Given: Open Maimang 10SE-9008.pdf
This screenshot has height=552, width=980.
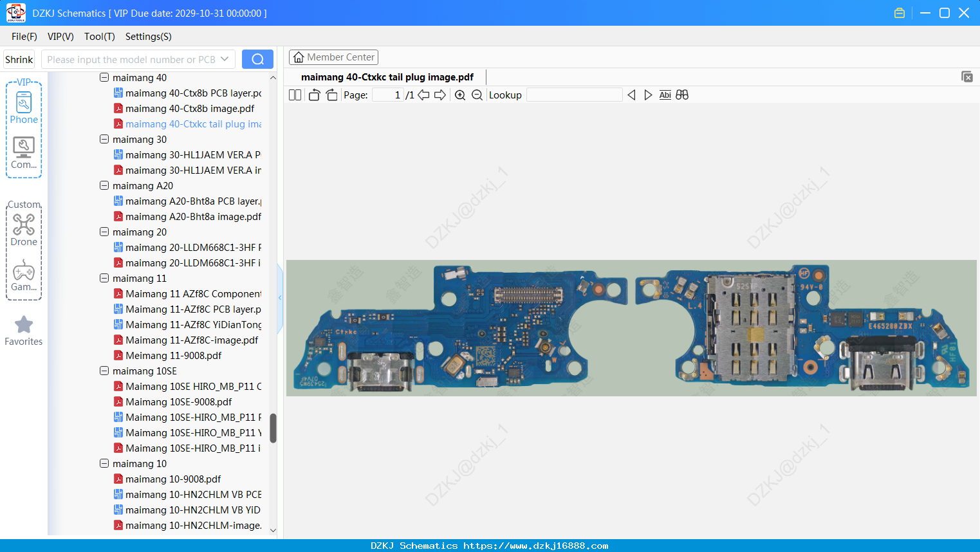Looking at the screenshot, I should click(x=173, y=402).
